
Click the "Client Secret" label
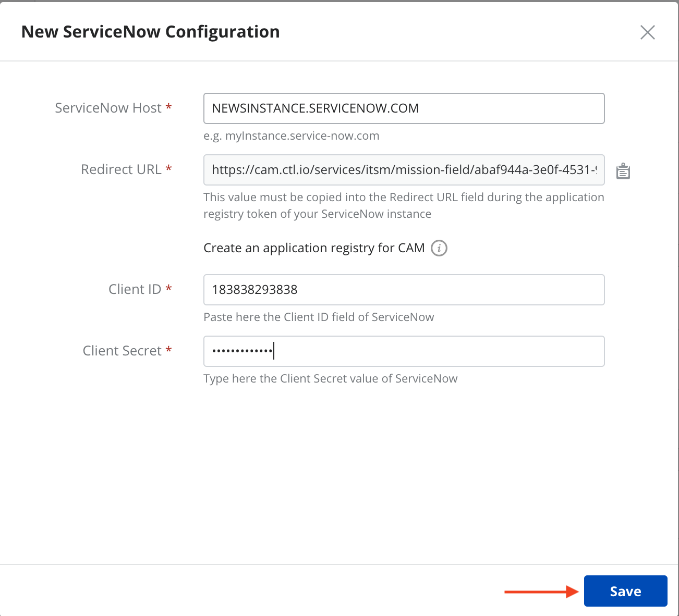122,351
